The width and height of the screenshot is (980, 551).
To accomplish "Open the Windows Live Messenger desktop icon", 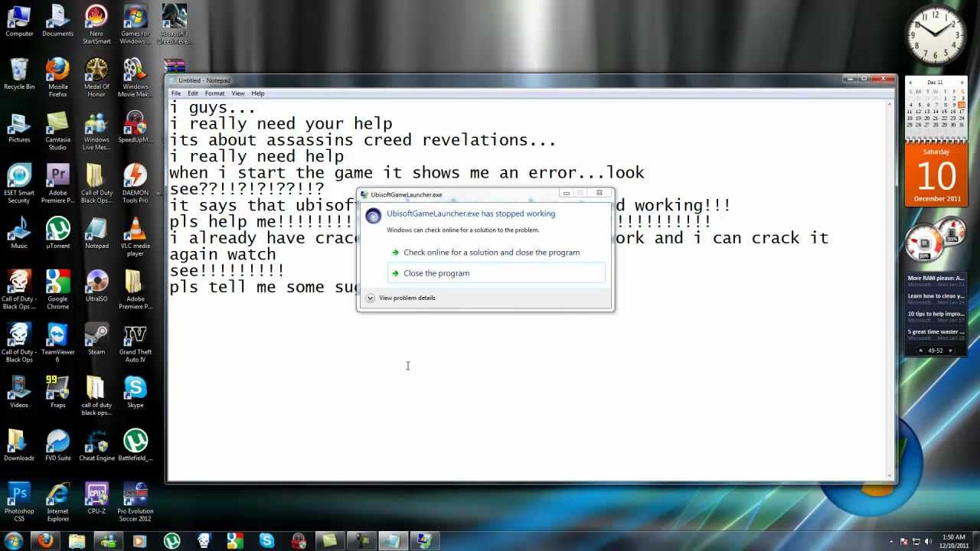I will coord(96,130).
